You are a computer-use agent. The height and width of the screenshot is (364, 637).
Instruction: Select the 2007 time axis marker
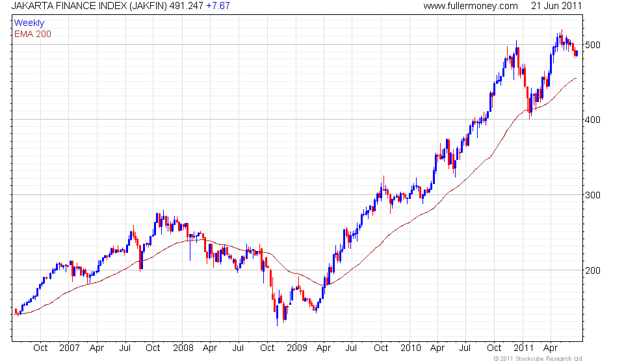[x=69, y=348]
